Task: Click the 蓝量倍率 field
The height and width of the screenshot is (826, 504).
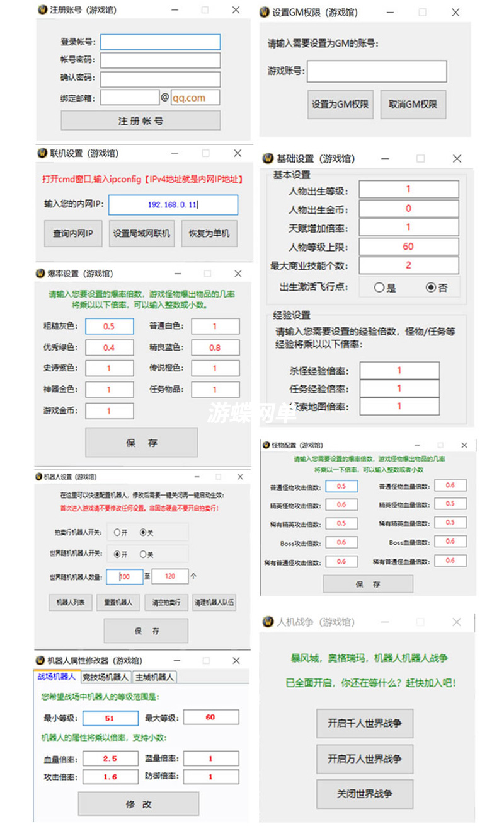Action: (x=211, y=759)
